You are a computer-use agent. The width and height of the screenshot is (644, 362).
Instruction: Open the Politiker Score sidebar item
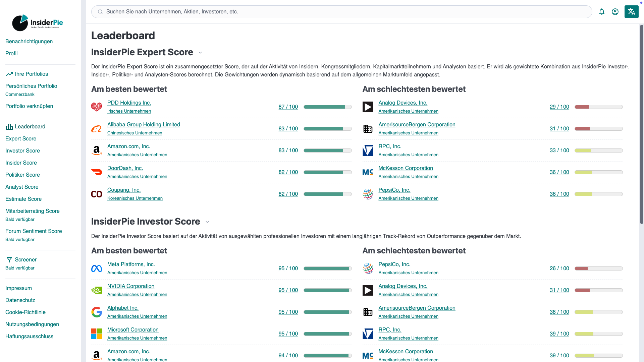22,175
